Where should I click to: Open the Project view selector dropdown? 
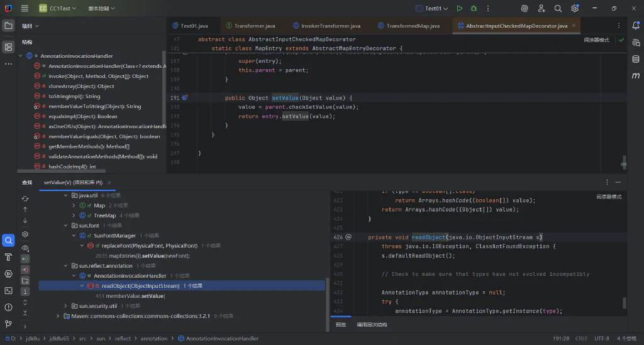[30, 26]
